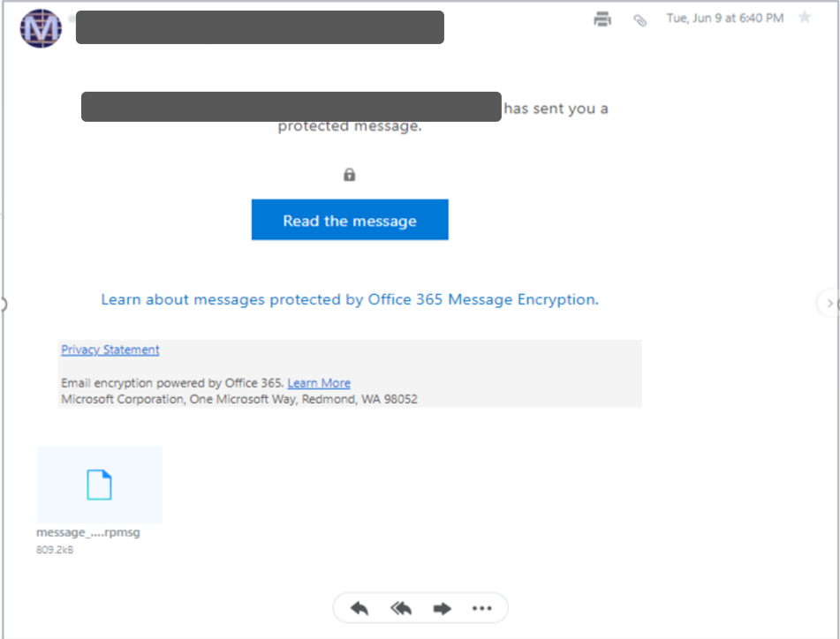Click the Read the message button

pyautogui.click(x=350, y=220)
